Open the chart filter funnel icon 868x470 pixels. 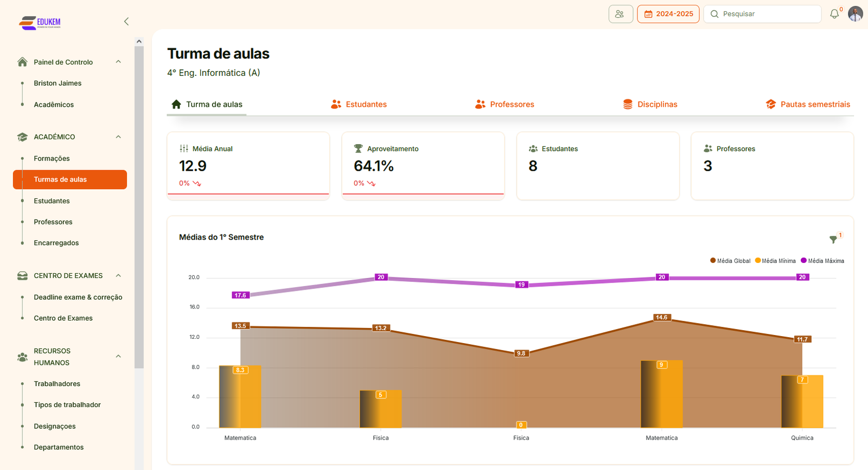(833, 239)
